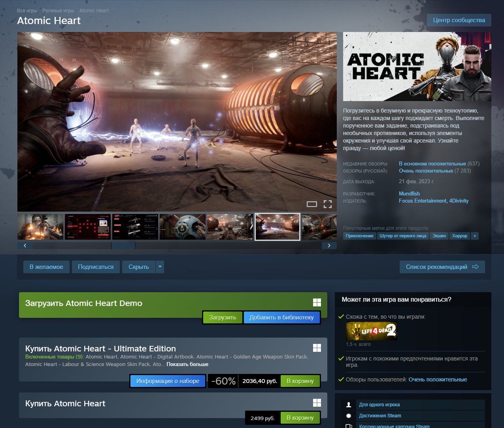Click the arrow icon in Список рекомендаций

click(x=476, y=267)
